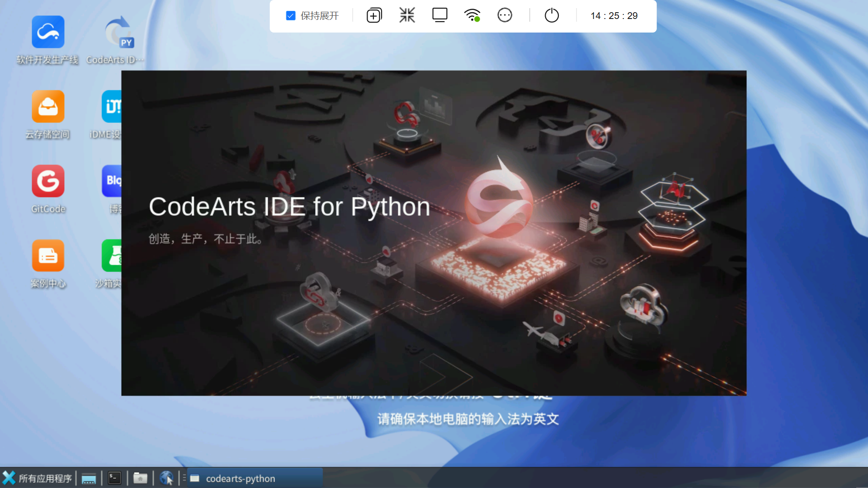This screenshot has height=488, width=868.
Task: Click the 14:25:29 timer display
Action: [614, 16]
